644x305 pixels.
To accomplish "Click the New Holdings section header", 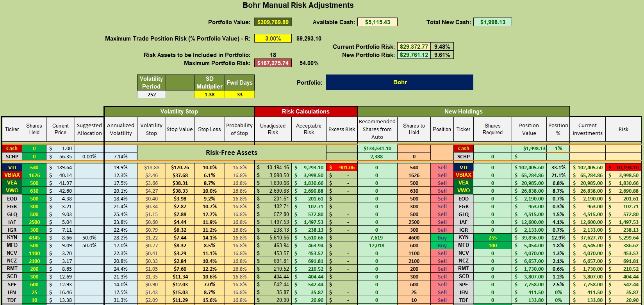I will point(463,112).
